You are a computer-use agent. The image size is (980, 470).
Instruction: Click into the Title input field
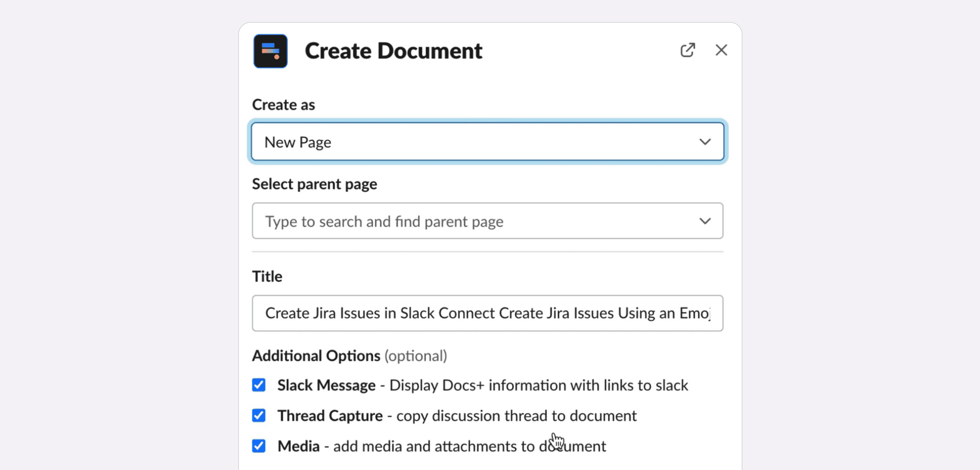pyautogui.click(x=487, y=313)
